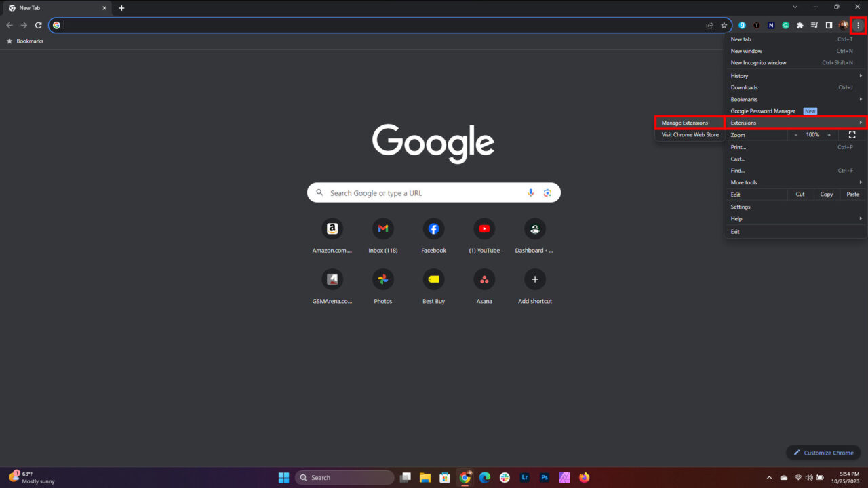Open Firefox from the taskbar

coord(584,477)
